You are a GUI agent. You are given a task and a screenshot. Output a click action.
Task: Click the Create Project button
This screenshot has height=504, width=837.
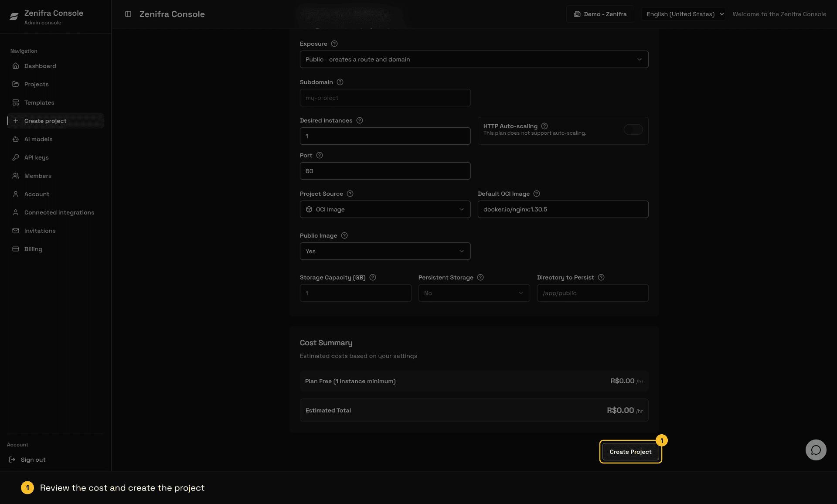630,452
